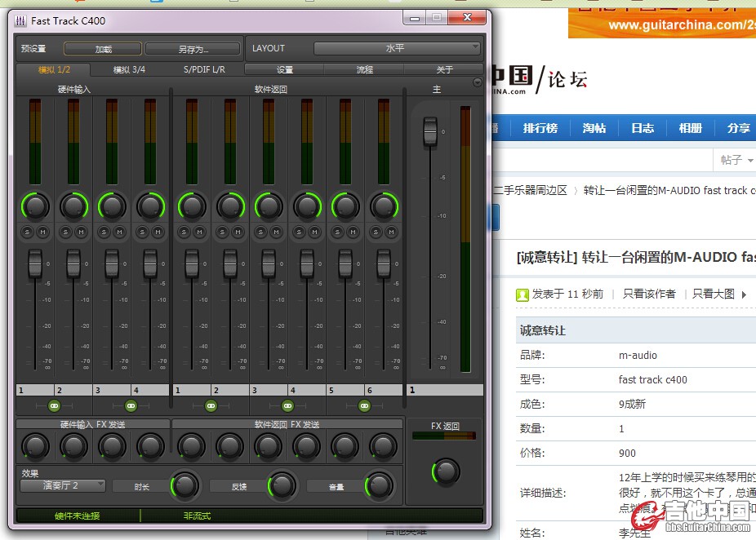Screen dimensions: 756x540
Task: Click the software return 6 volume fader
Action: [x=384, y=263]
